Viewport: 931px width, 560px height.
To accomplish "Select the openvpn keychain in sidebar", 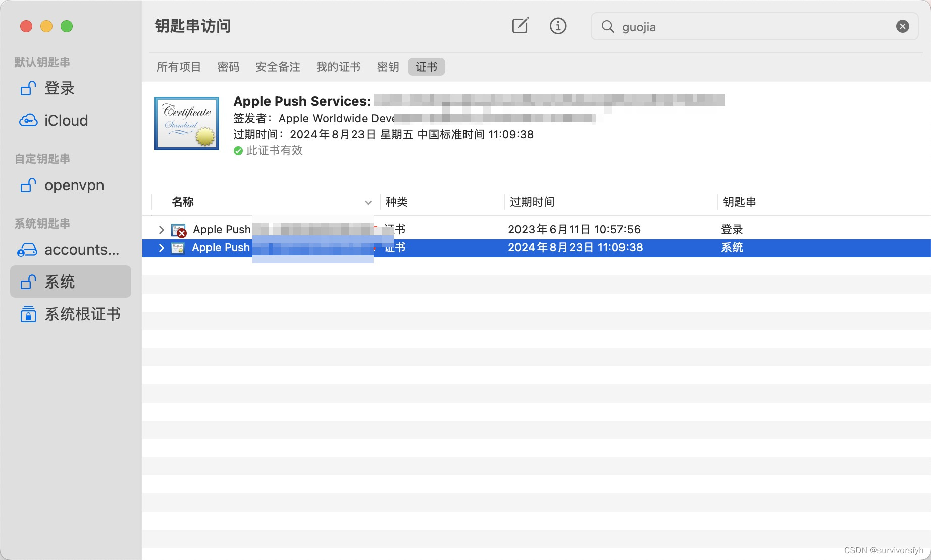I will (x=71, y=185).
